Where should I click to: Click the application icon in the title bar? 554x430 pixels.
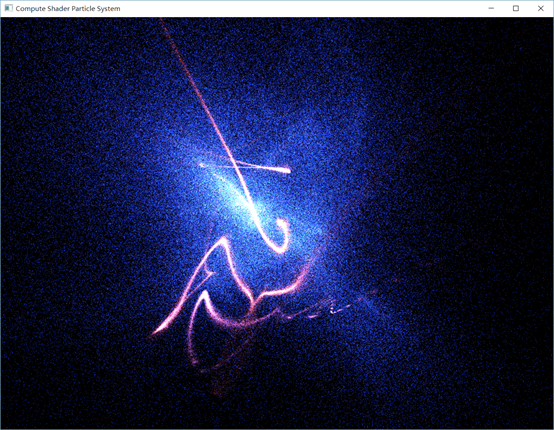point(8,8)
